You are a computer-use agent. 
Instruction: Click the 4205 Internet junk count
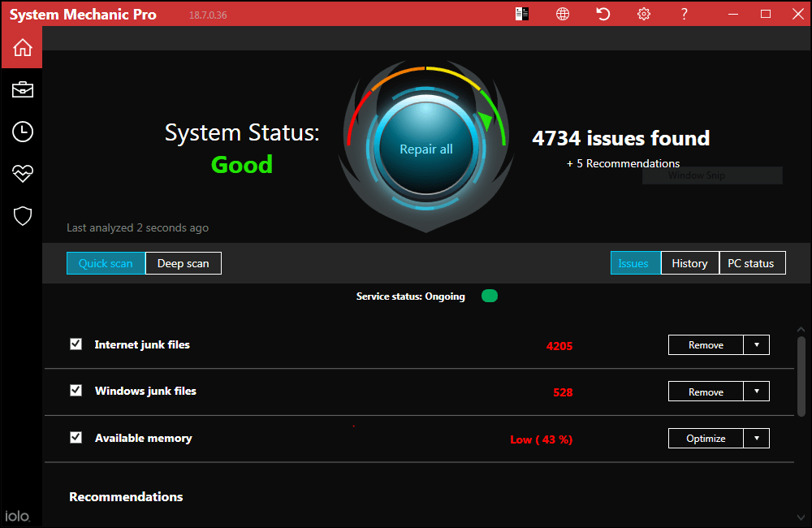(559, 346)
